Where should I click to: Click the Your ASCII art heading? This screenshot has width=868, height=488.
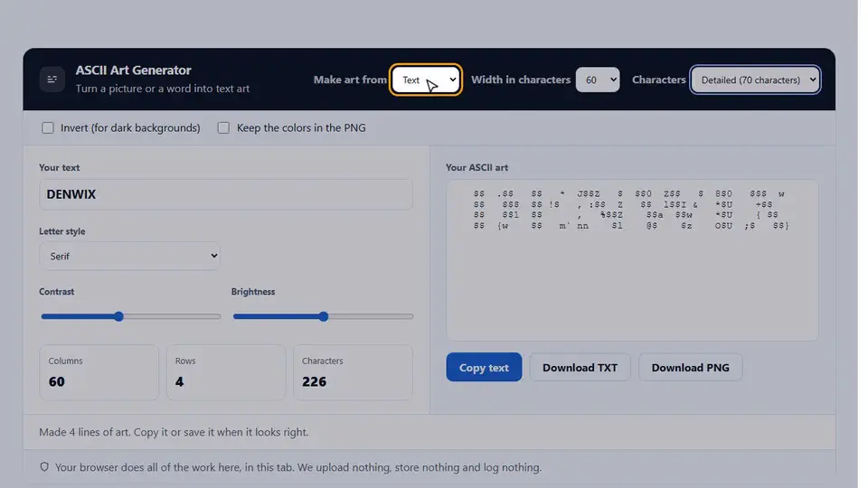pos(476,168)
